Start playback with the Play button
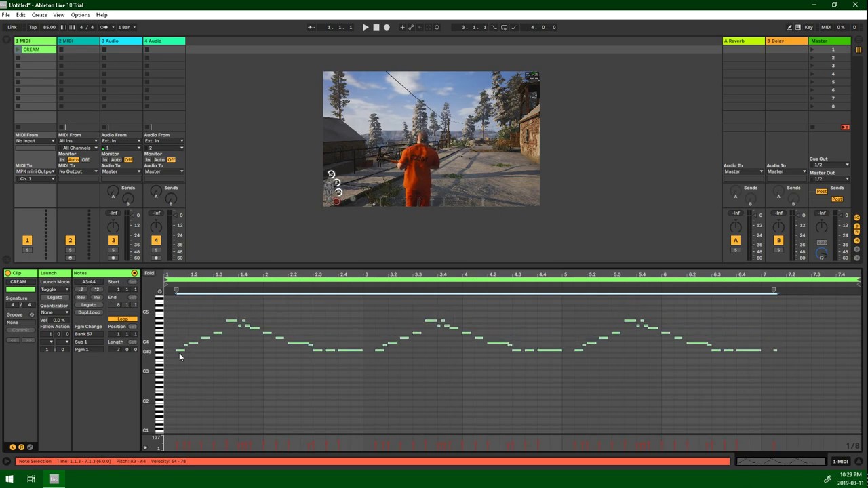The image size is (868, 488). (365, 27)
